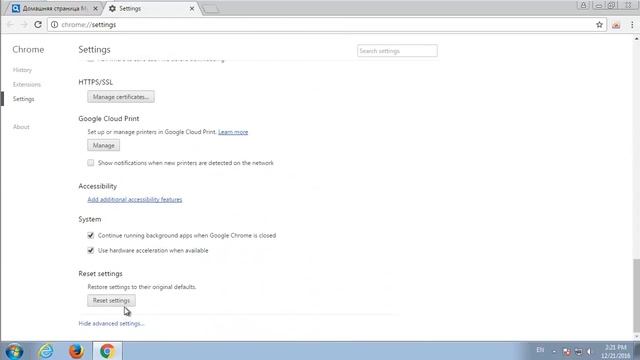Open the network tray icon

[x=578, y=351]
